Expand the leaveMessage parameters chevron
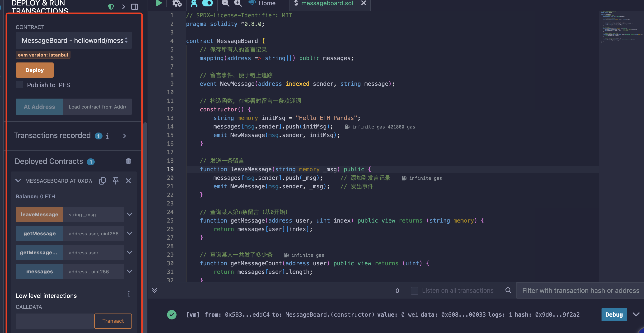 [130, 214]
